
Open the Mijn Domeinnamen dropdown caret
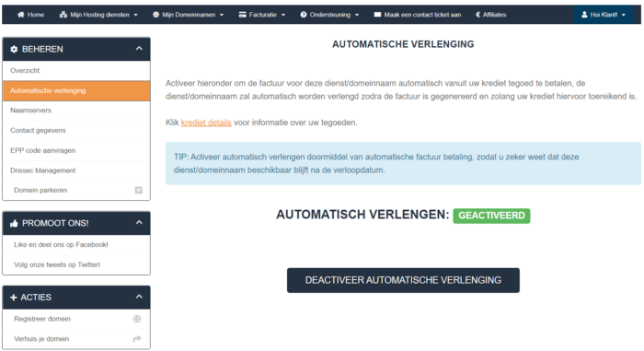click(x=222, y=15)
